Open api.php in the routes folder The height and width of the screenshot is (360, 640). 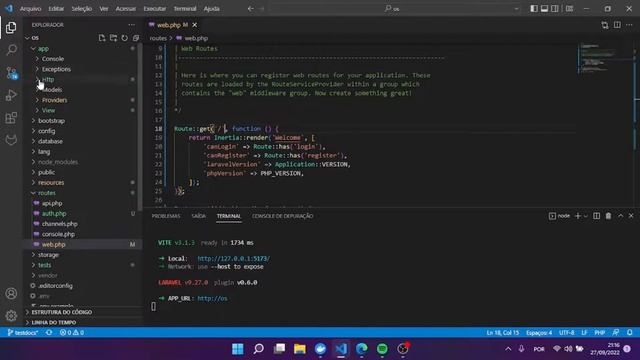(x=52, y=203)
